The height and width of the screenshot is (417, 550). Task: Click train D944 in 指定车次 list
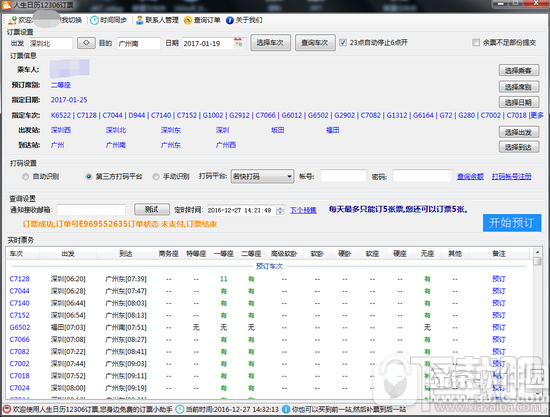click(137, 115)
